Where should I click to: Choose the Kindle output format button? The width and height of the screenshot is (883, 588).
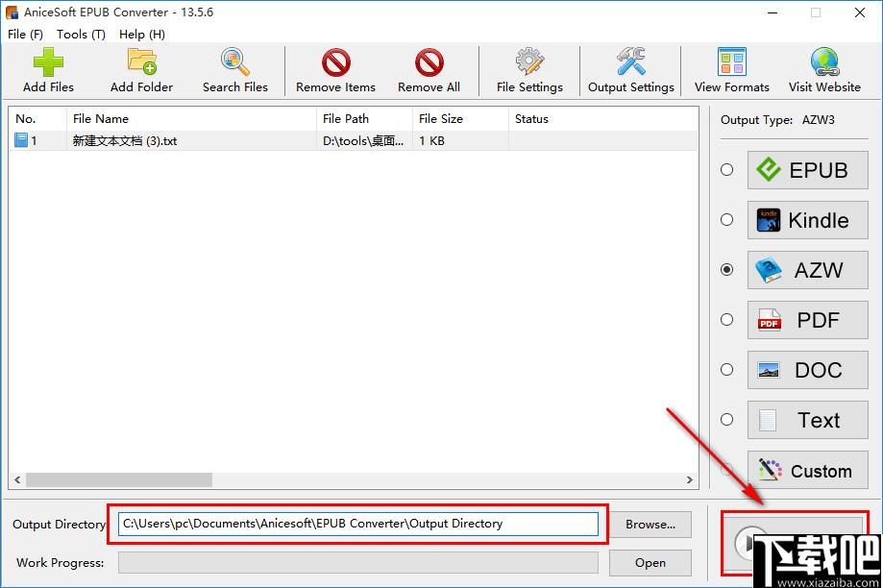[807, 220]
